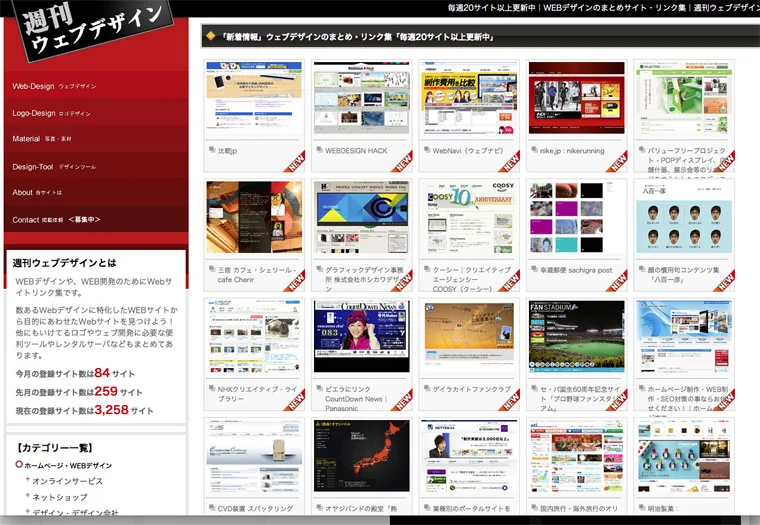Click the WEBDESIGN HACK link text
The width and height of the screenshot is (760, 525).
[356, 151]
